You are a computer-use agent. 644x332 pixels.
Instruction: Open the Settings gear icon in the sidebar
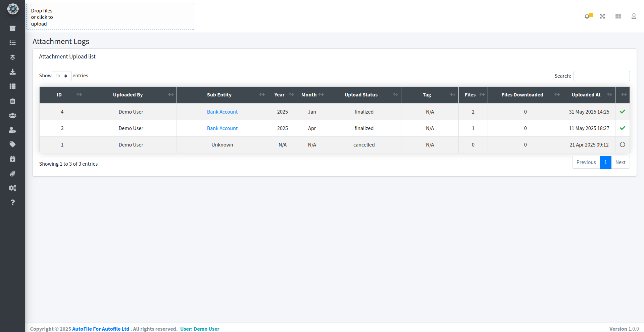tap(12, 188)
